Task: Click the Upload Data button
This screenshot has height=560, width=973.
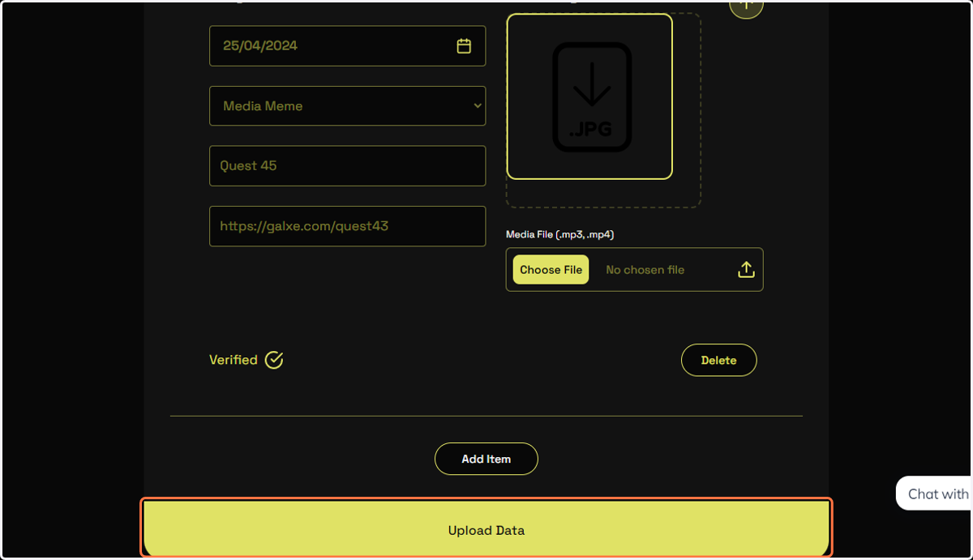Action: click(486, 528)
